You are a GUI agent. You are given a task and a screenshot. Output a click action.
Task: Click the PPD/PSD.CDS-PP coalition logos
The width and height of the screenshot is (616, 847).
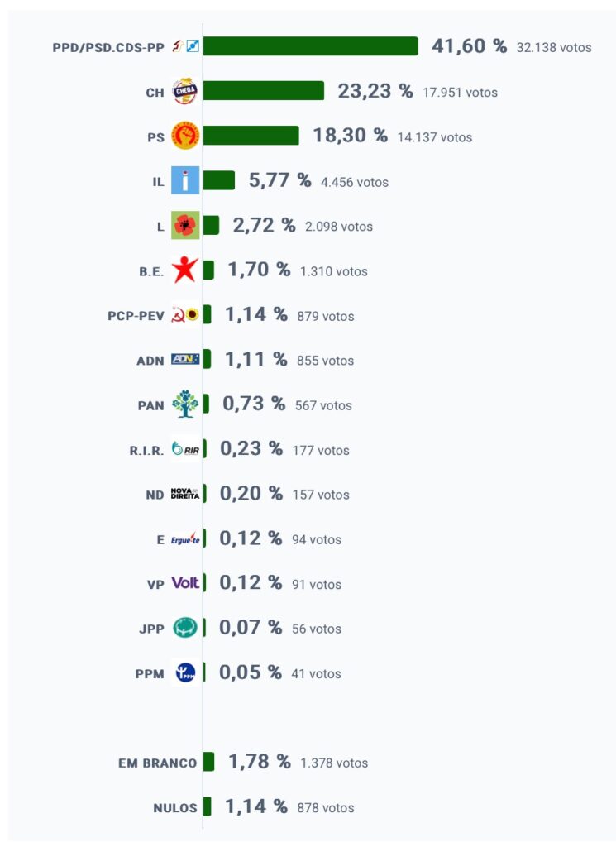pos(186,46)
